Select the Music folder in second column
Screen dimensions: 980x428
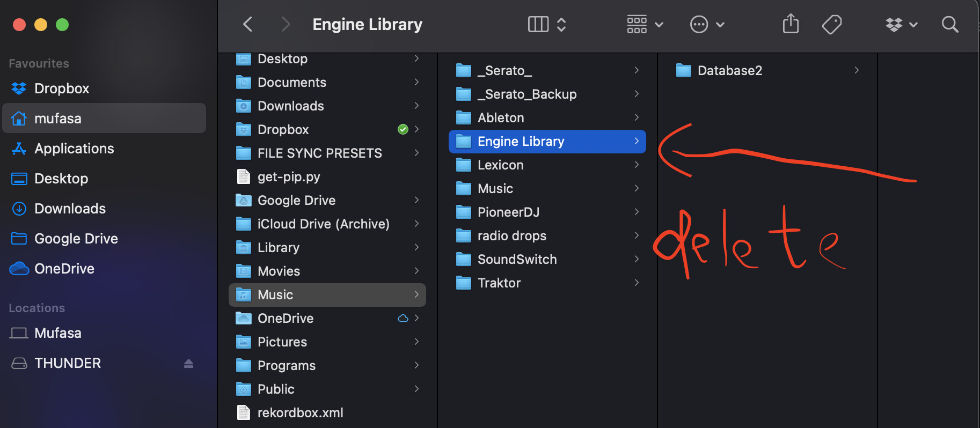click(x=547, y=189)
